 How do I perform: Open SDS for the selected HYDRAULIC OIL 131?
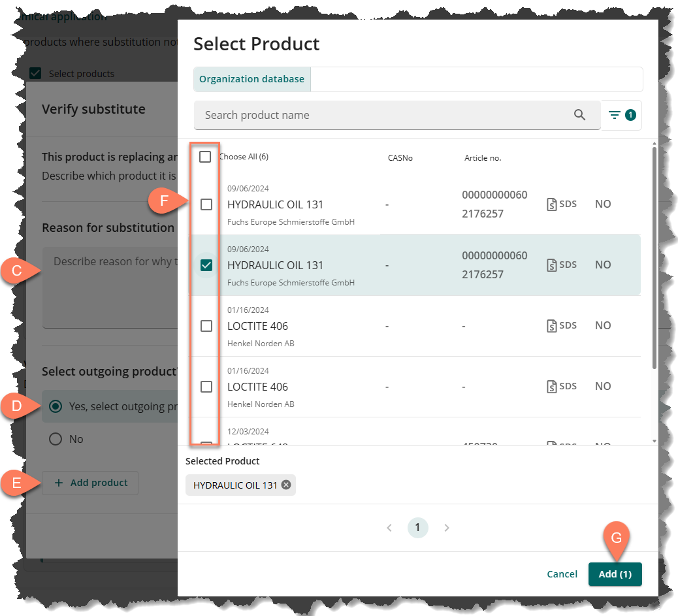(x=562, y=265)
